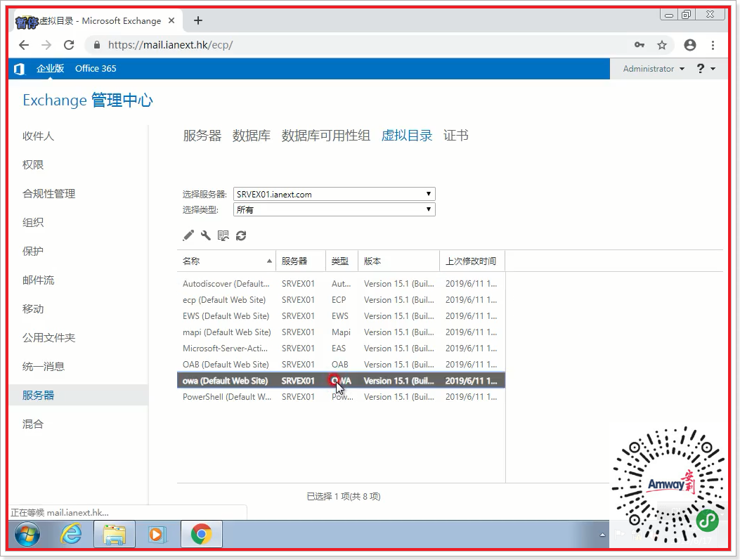Go forward in the browser
740x560 pixels.
[46, 45]
